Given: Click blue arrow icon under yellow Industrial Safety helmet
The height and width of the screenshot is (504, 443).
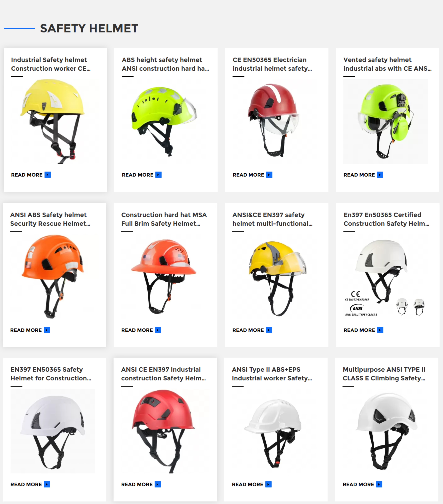Looking at the screenshot, I should tap(48, 175).
